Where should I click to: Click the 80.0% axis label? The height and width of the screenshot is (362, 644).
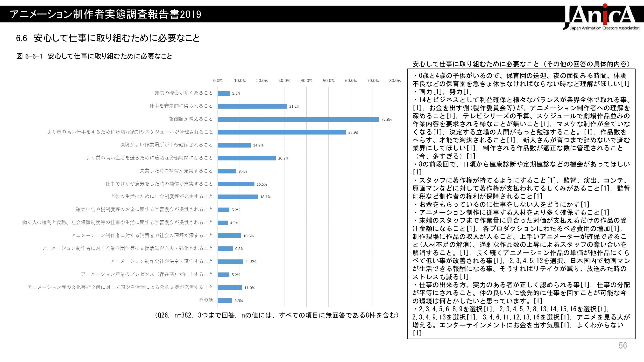[x=395, y=81]
